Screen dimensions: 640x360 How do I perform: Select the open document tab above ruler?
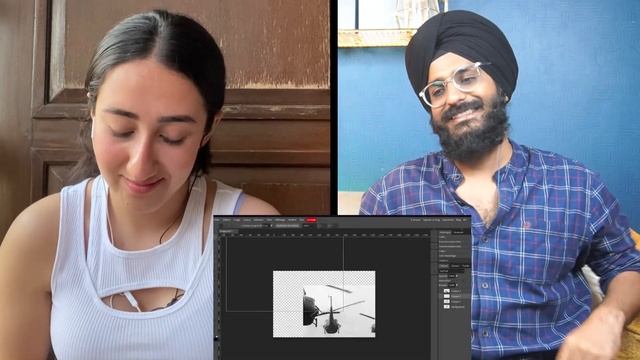229,231
